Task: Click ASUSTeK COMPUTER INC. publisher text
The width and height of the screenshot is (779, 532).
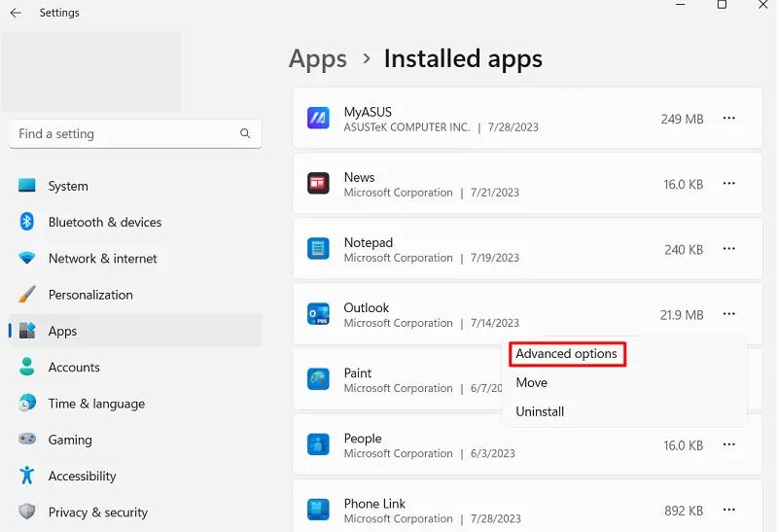Action: pos(407,127)
